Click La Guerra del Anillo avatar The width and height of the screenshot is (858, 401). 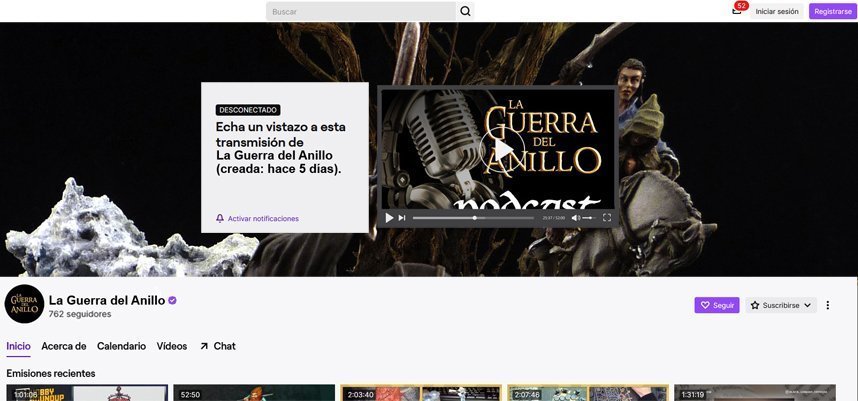pos(24,304)
